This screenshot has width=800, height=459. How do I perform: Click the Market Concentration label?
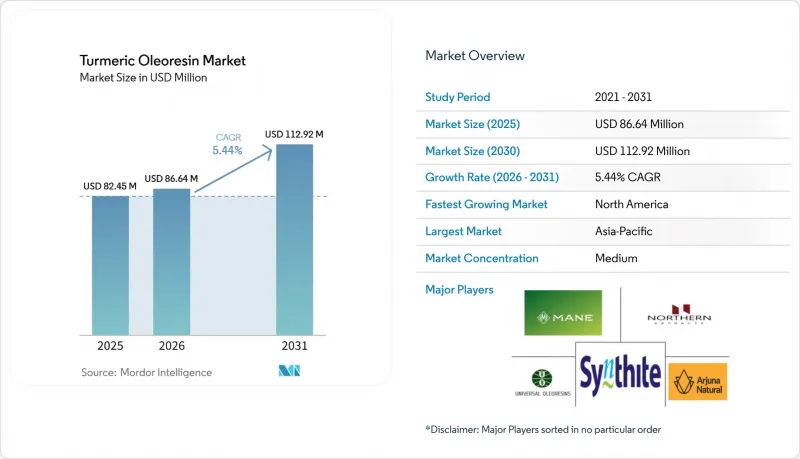point(482,258)
